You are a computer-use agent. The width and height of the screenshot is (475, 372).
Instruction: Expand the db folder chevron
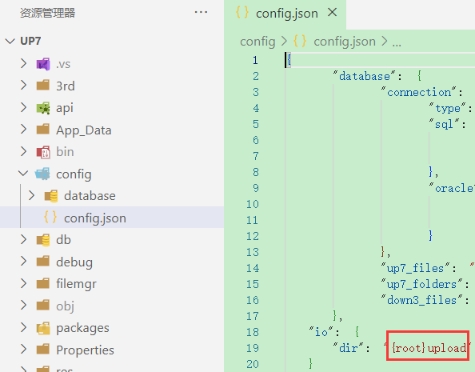point(23,239)
